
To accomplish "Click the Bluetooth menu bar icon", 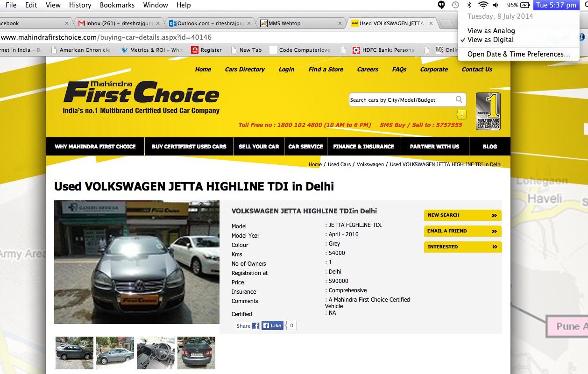I will coord(469,5).
